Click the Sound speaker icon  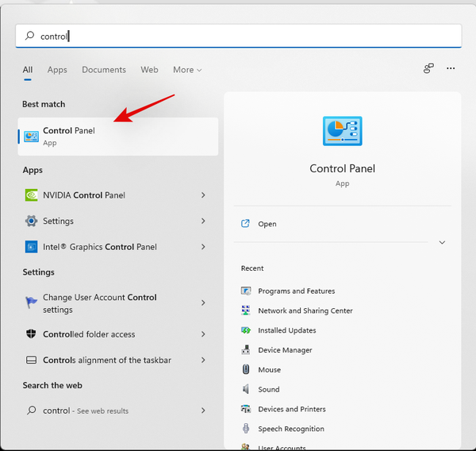coord(246,389)
